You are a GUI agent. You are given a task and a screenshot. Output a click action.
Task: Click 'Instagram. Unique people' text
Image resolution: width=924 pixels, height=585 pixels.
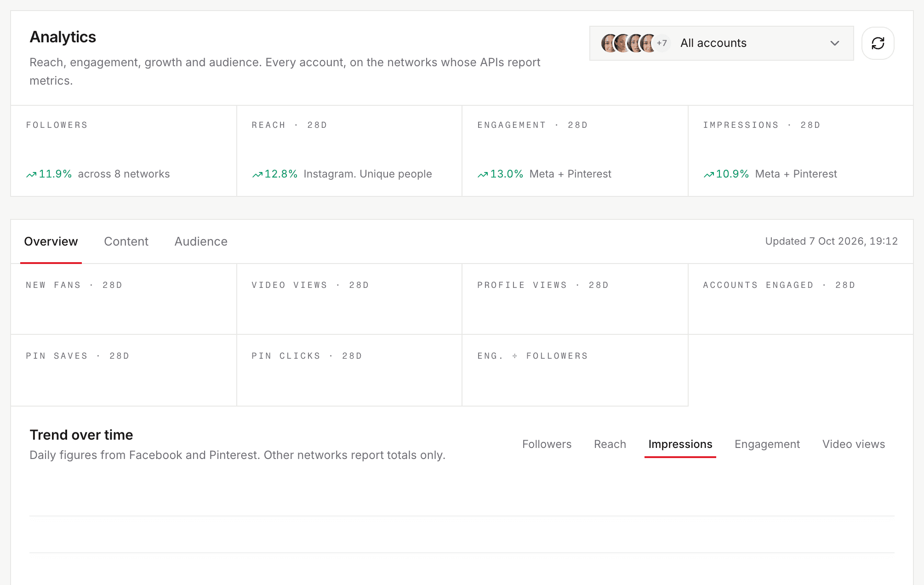click(x=368, y=174)
